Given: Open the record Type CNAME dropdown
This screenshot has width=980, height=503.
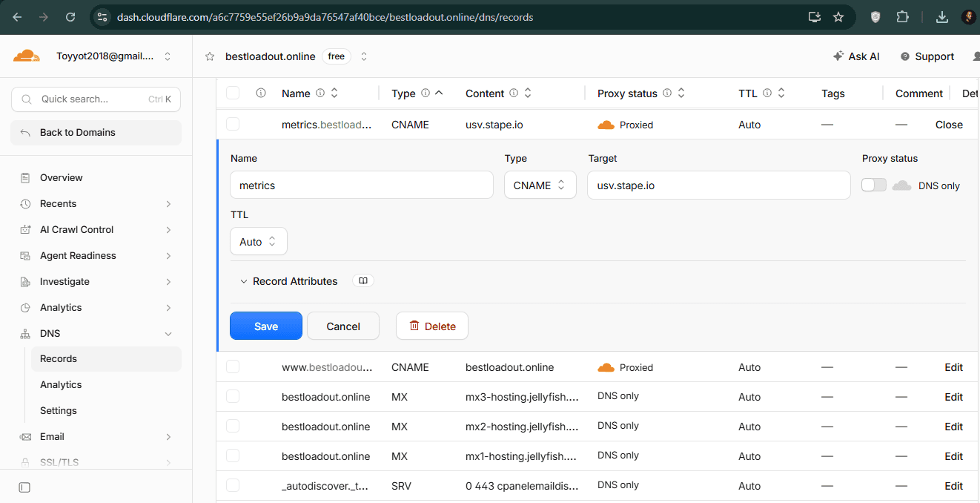Looking at the screenshot, I should (x=540, y=185).
